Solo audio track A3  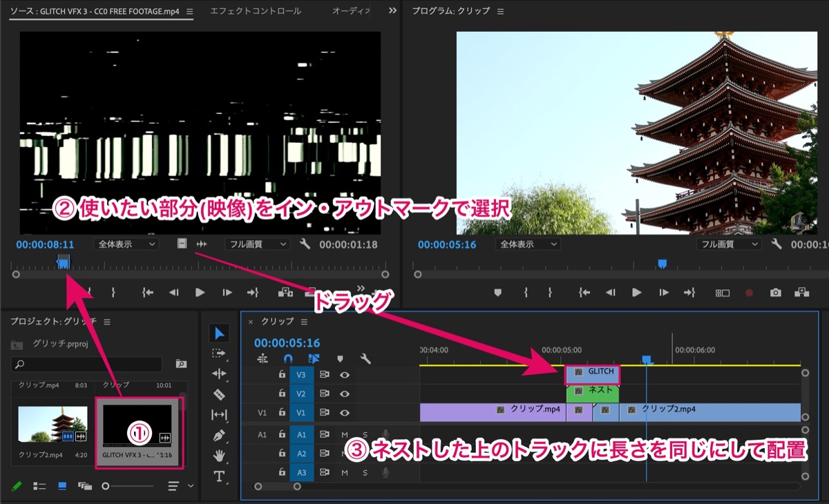(365, 473)
